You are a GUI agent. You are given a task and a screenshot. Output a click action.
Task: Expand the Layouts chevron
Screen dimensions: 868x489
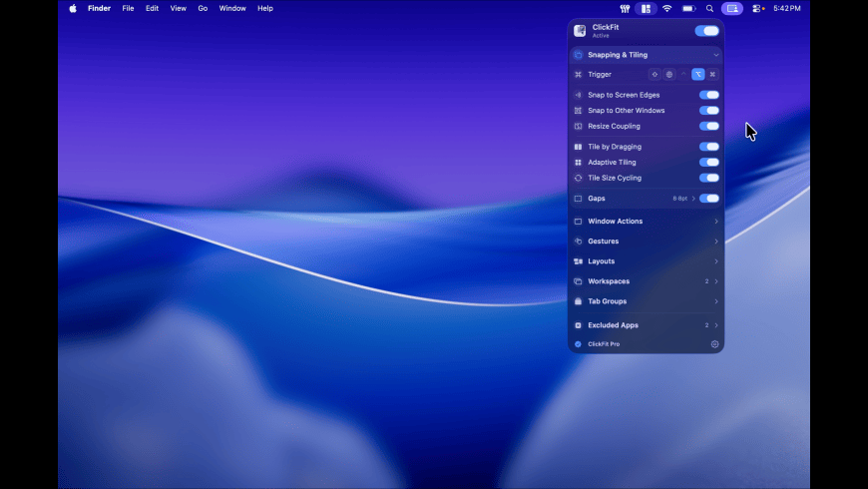point(715,260)
